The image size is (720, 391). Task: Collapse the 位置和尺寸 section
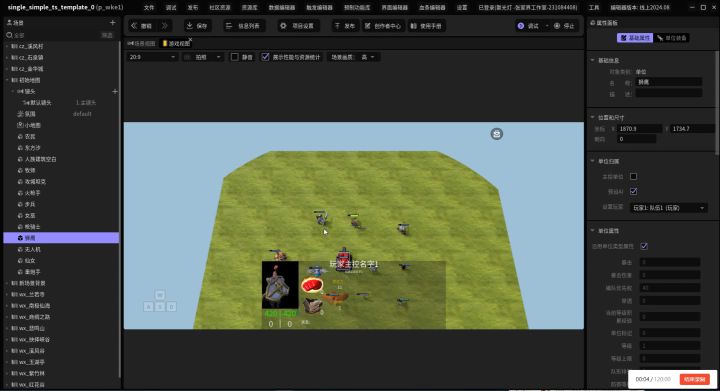coord(592,117)
